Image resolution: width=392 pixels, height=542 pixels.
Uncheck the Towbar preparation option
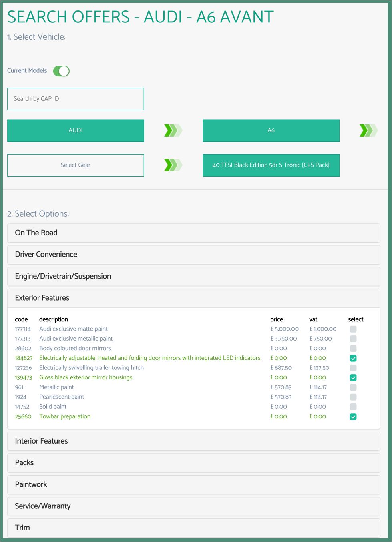pos(353,416)
